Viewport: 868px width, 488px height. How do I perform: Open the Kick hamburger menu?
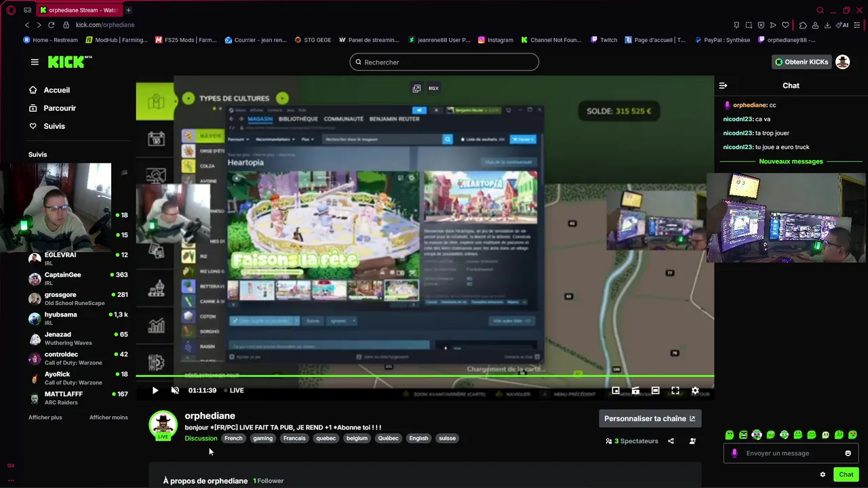pos(35,62)
